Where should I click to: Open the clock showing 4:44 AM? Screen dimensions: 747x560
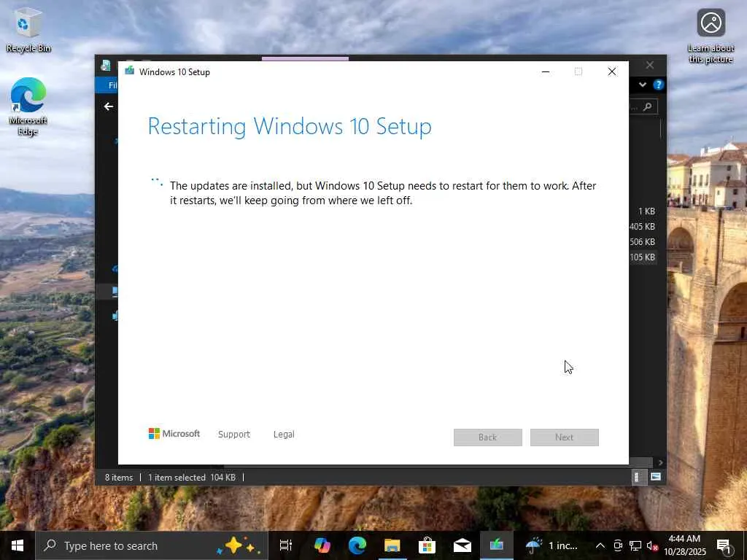point(685,545)
